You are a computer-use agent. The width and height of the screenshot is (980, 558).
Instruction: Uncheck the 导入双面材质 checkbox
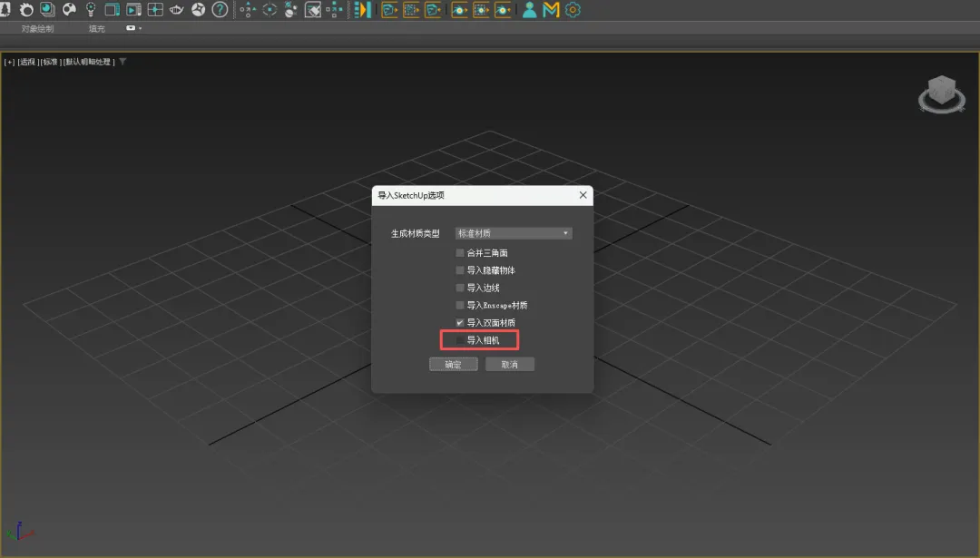click(460, 322)
